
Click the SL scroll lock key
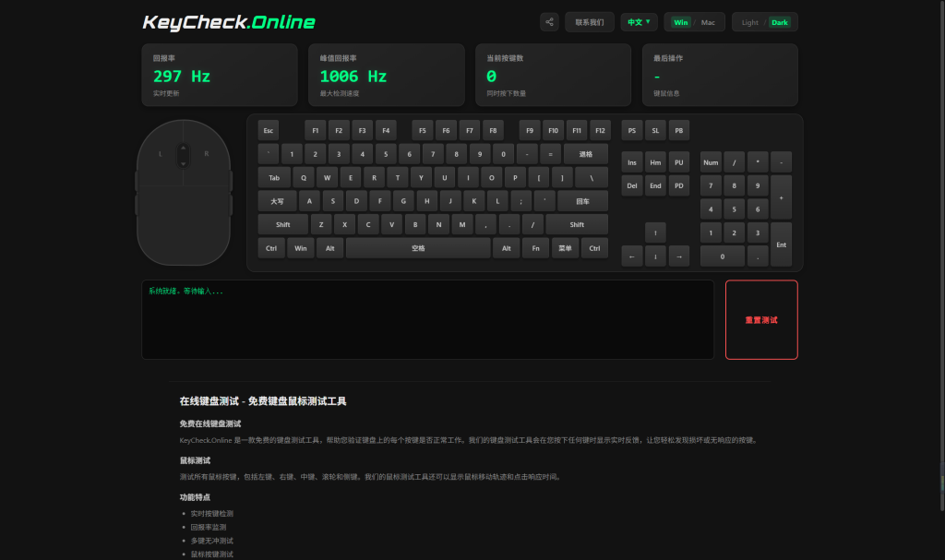point(655,130)
